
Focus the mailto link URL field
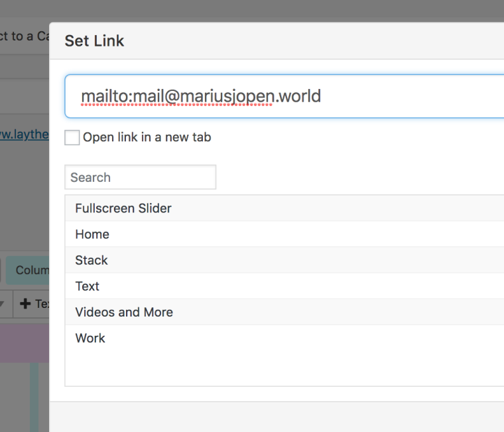(x=285, y=96)
